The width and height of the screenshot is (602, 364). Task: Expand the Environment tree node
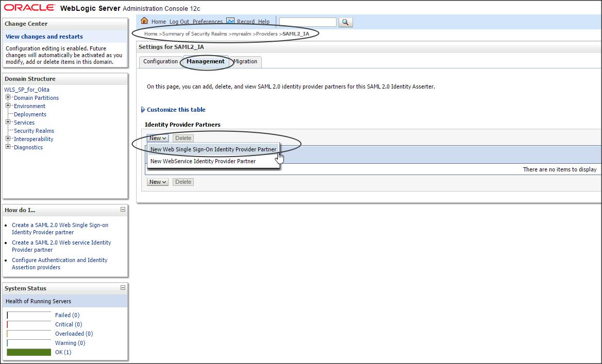pos(8,106)
